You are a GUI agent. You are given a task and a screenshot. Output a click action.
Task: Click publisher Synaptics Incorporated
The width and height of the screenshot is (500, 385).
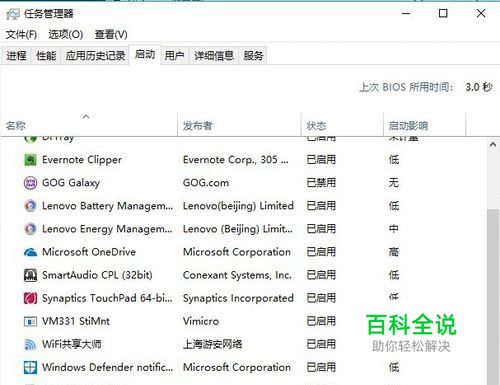[238, 298]
